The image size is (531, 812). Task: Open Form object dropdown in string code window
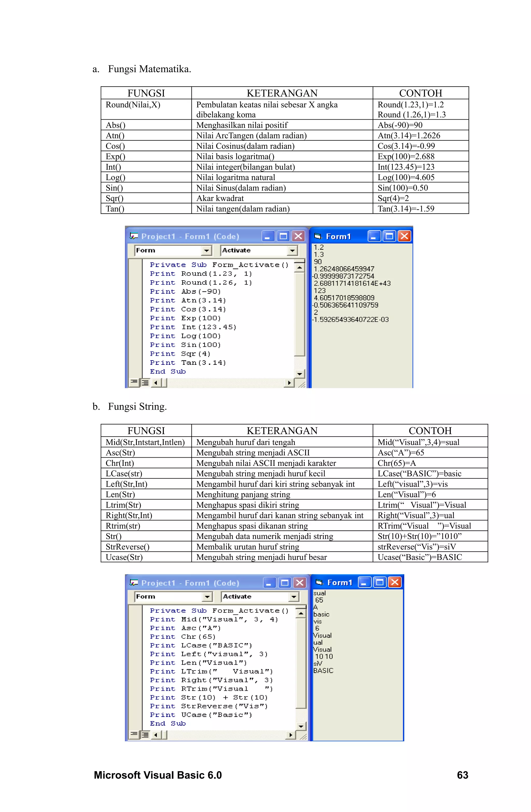207,597
